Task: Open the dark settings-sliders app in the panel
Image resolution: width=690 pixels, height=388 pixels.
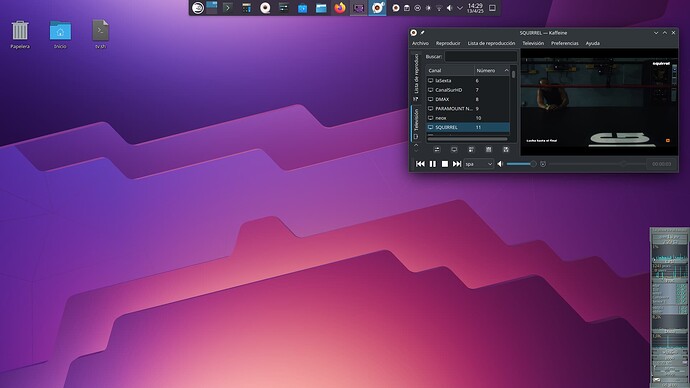Action: click(284, 8)
